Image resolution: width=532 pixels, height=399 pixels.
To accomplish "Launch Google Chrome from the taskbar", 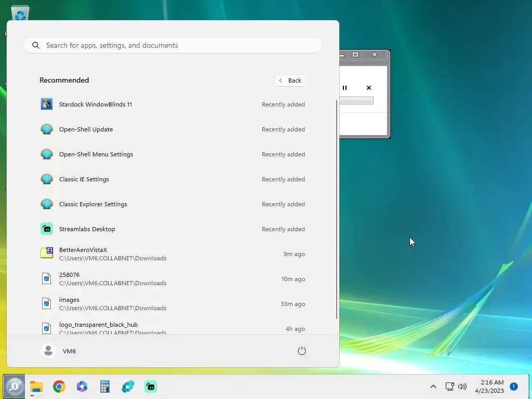I will pos(59,387).
